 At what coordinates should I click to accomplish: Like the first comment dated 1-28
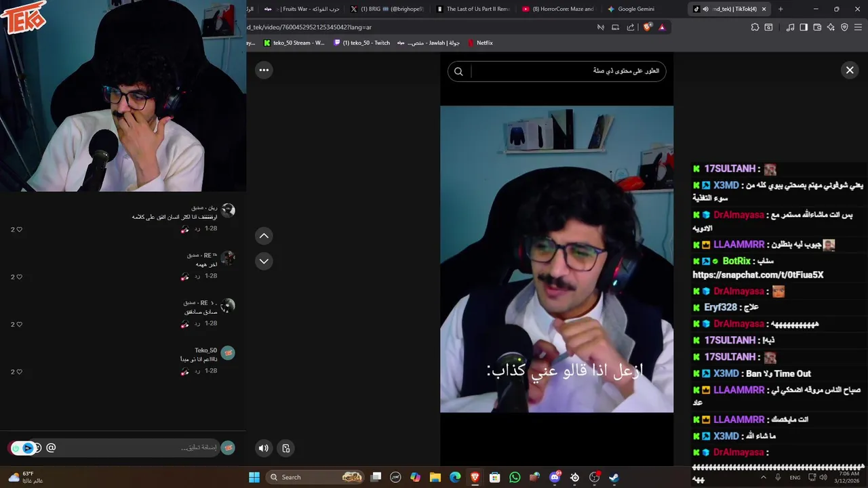coord(19,230)
